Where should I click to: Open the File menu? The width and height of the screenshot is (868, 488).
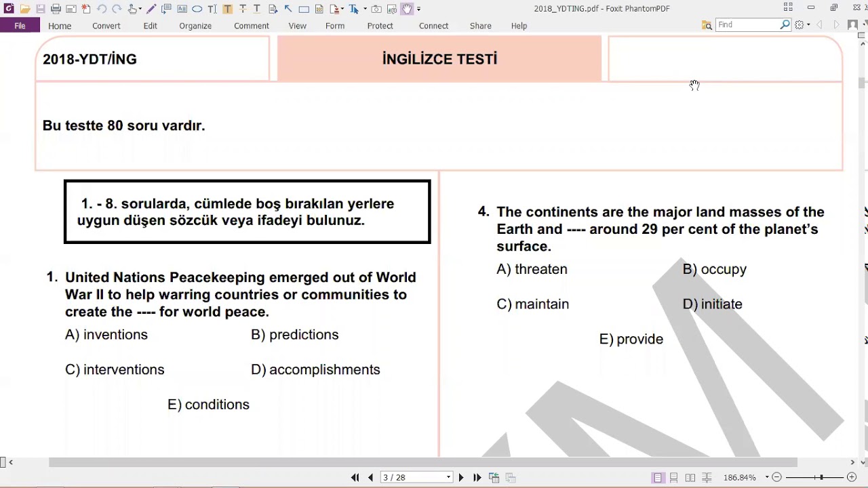click(20, 26)
